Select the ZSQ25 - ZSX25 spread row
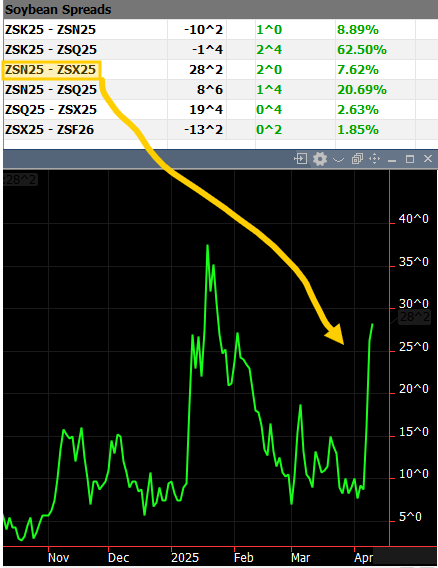 pos(220,109)
